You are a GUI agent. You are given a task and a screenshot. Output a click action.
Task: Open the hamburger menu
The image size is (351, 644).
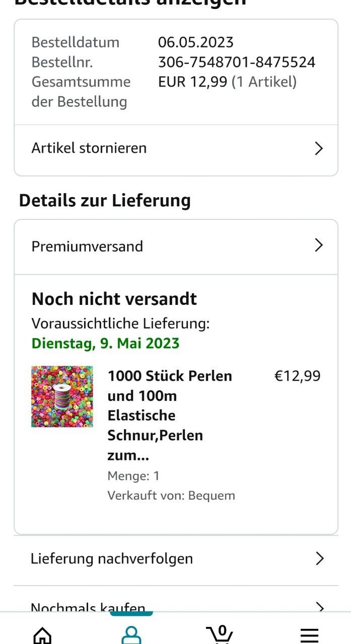[x=309, y=635]
